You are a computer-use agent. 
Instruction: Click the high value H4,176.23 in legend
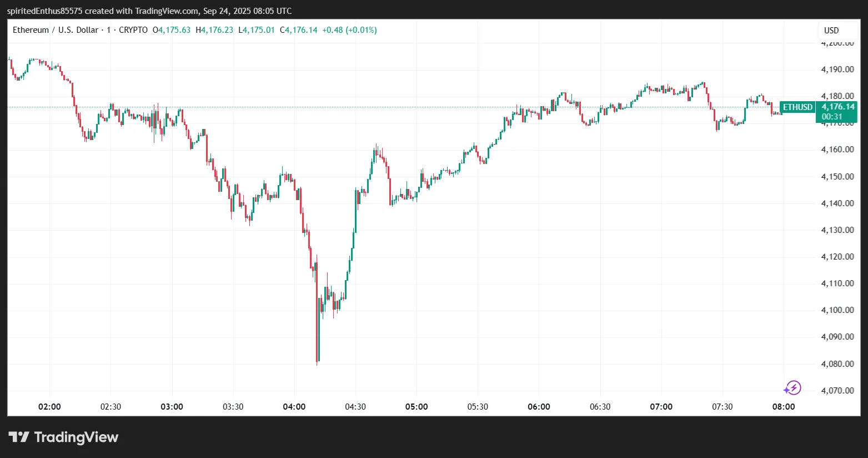[x=214, y=30]
